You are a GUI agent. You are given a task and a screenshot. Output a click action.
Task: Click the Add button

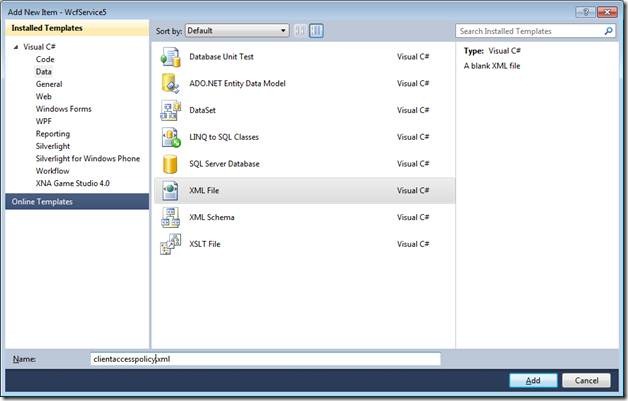coord(533,380)
